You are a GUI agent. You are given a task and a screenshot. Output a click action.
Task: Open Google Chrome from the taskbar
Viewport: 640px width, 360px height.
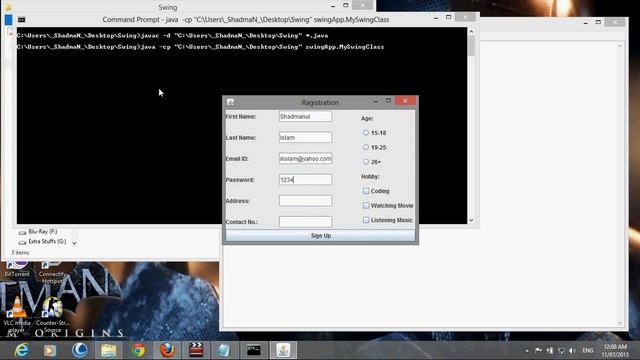(138, 350)
